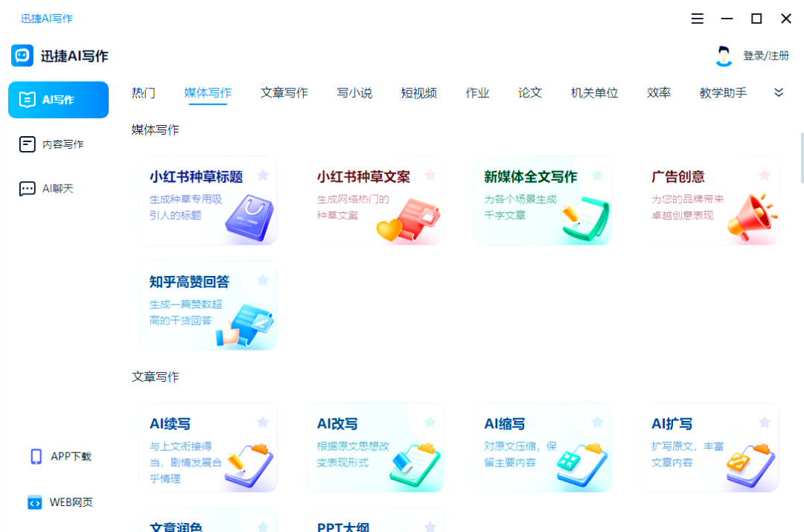Favorite the AI扩写 card star
The image size is (804, 532).
click(764, 422)
